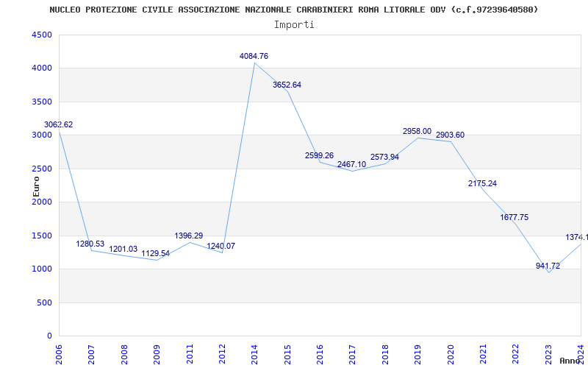588x368 pixels.
Task: Click the 500 y-axis tick label
Action: (44, 302)
